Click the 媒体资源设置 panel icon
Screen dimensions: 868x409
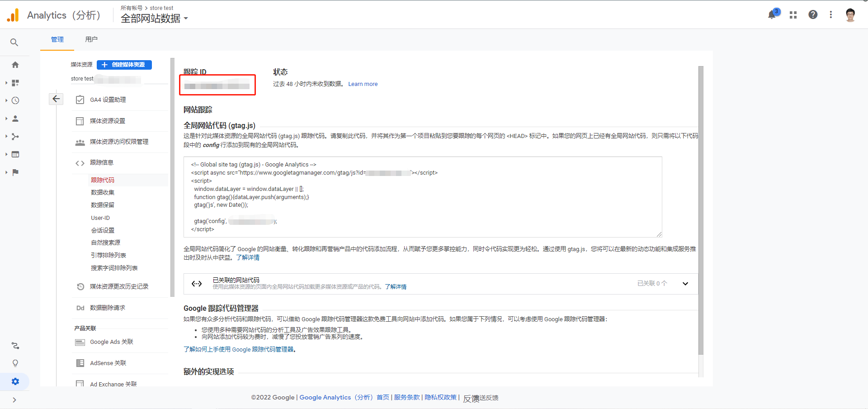(80, 121)
